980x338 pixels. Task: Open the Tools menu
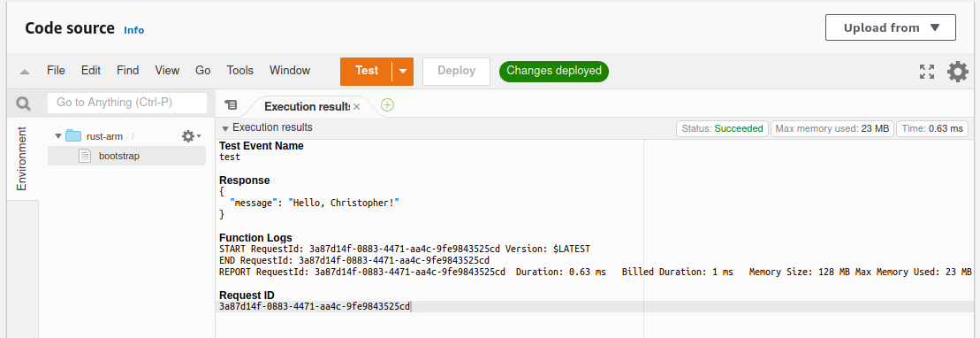tap(240, 71)
